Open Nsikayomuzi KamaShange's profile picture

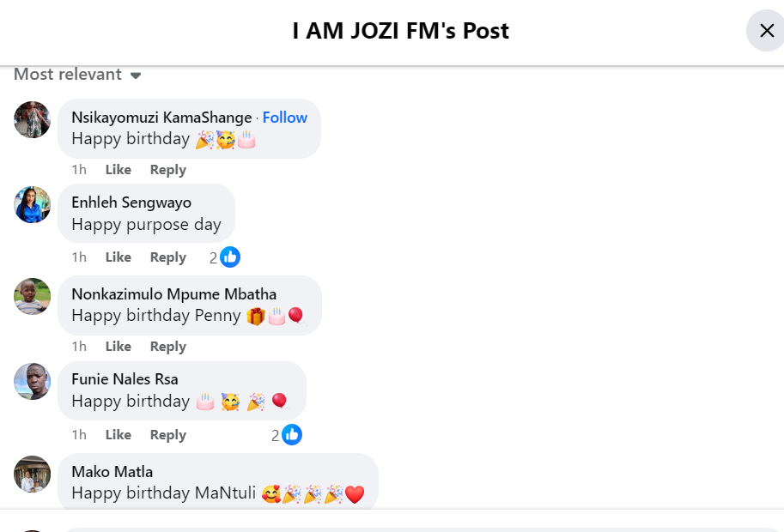(33, 119)
